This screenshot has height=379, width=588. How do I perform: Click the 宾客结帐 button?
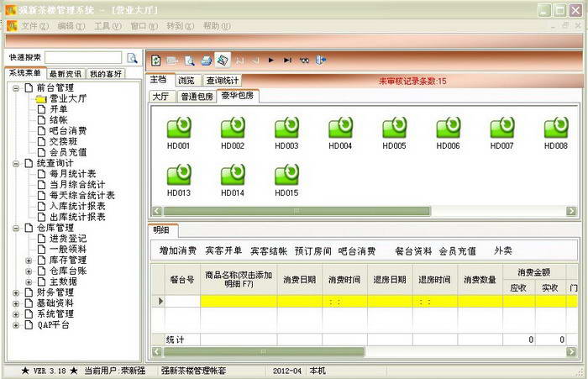(269, 250)
